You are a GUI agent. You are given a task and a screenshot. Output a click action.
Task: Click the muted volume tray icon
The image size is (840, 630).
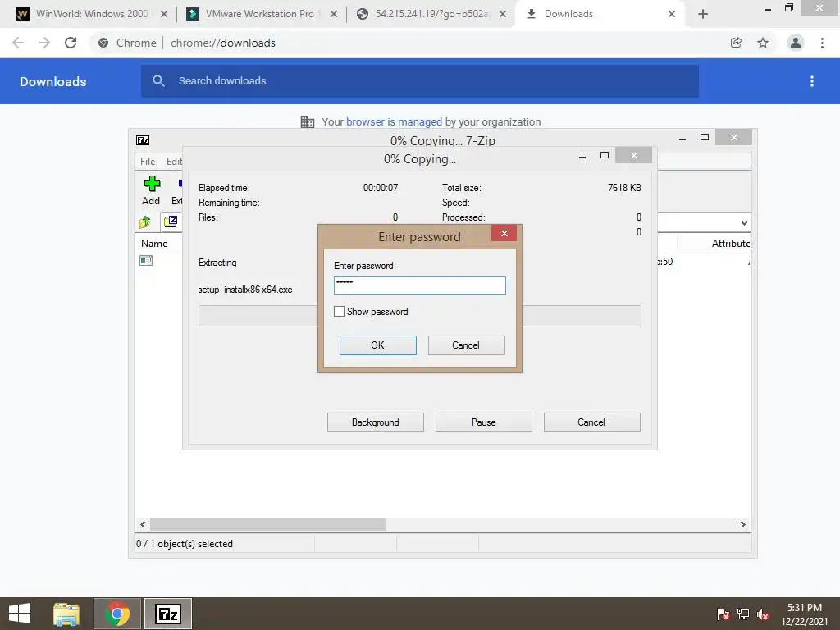point(763,614)
